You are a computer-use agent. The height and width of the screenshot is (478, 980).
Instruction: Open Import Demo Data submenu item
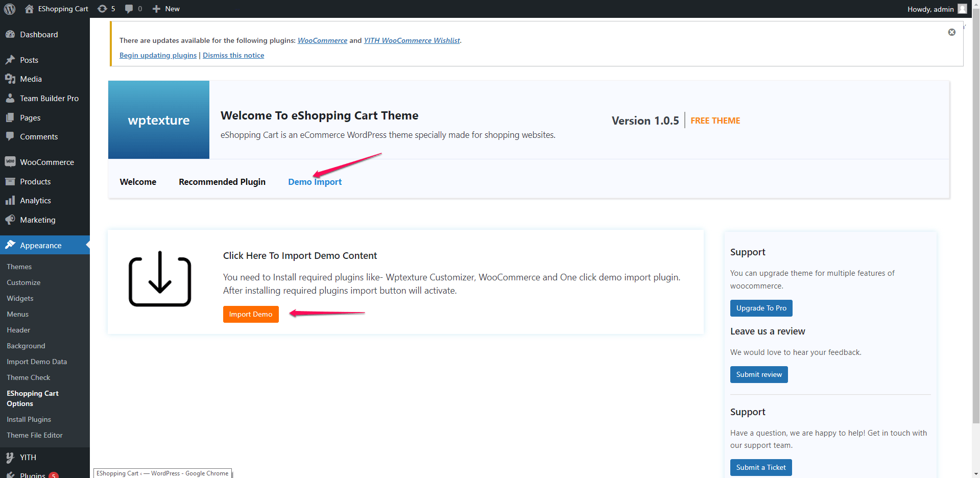[37, 362]
